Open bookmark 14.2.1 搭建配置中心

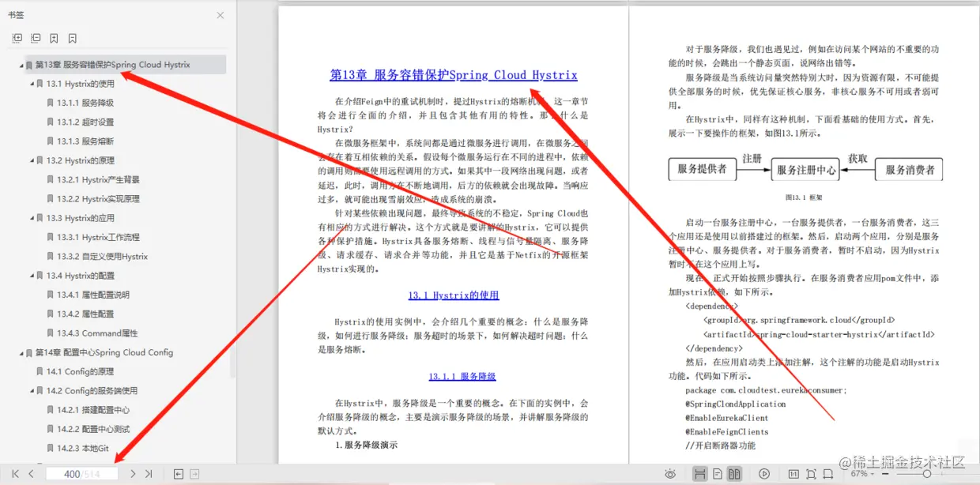[x=93, y=410]
